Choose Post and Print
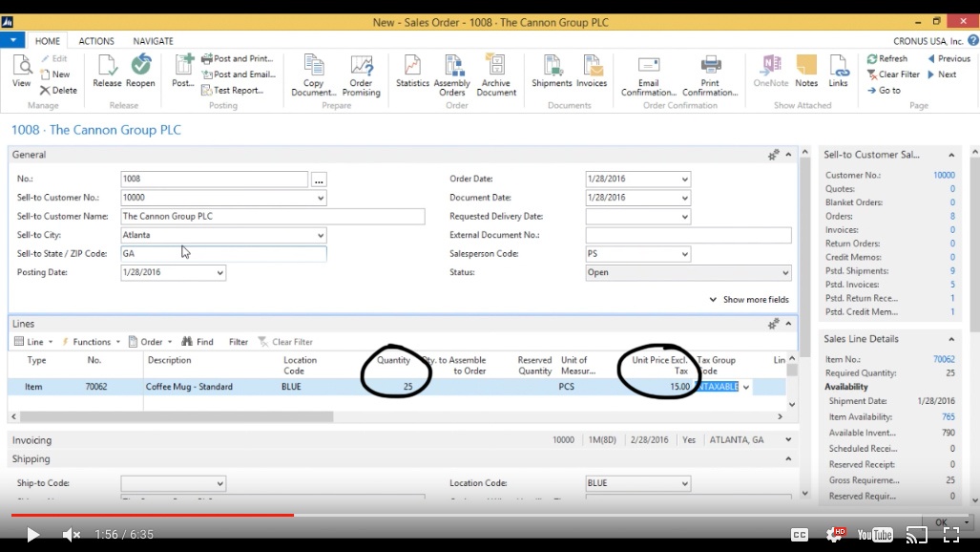Screen dimensions: 980x552 point(238,59)
